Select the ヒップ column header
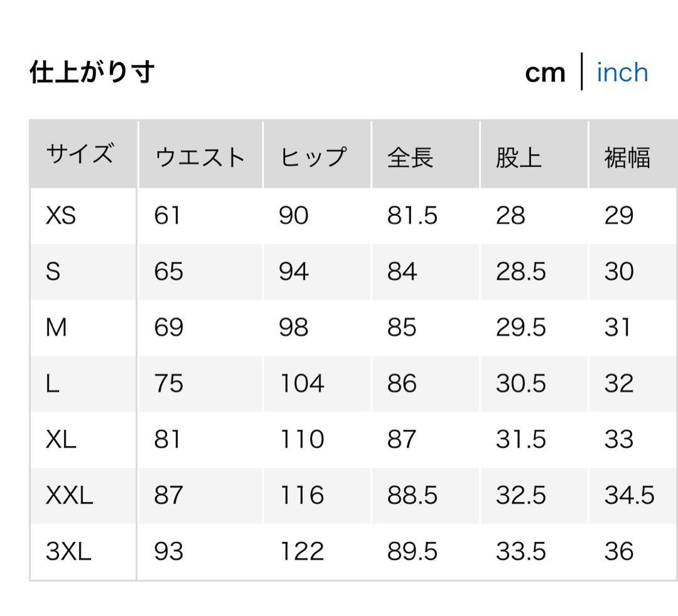Screen dimensions: 678x616 tap(313, 157)
